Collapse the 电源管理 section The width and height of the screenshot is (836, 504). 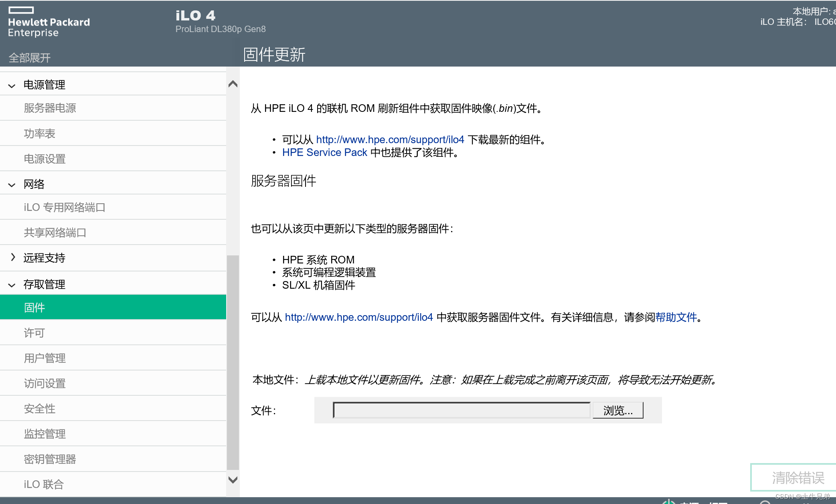(x=11, y=85)
